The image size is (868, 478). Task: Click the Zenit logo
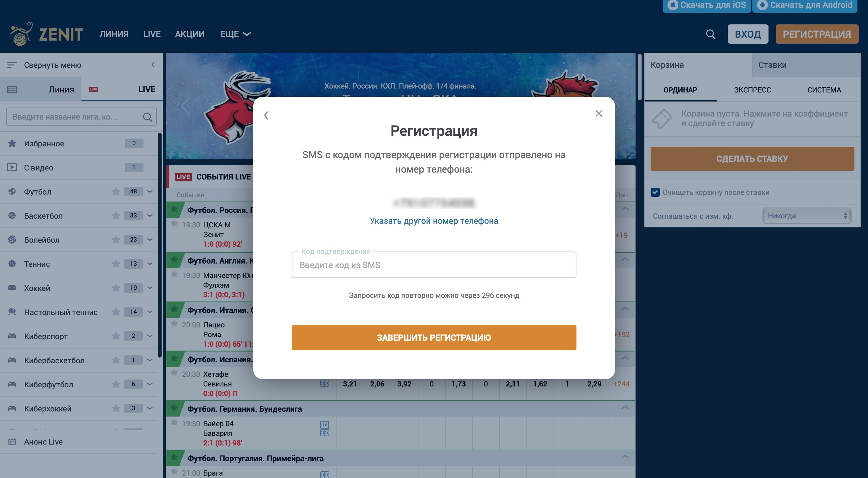46,34
